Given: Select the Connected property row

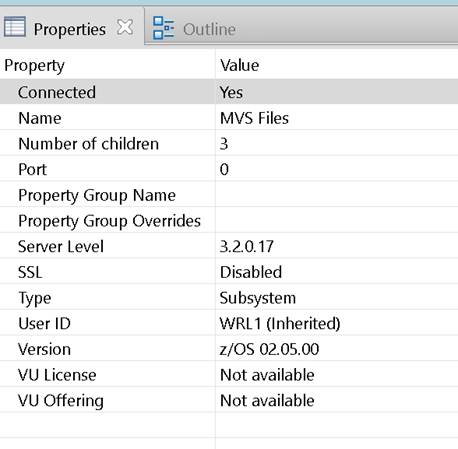Looking at the screenshot, I should pos(229,92).
